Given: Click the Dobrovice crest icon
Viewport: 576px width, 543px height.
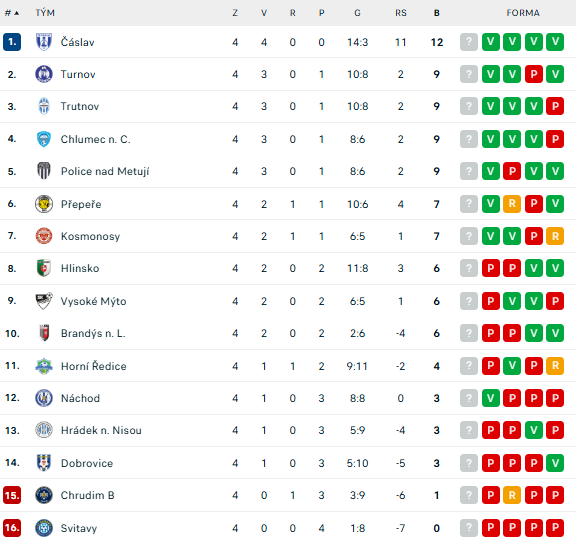Looking at the screenshot, I should pyautogui.click(x=44, y=463).
